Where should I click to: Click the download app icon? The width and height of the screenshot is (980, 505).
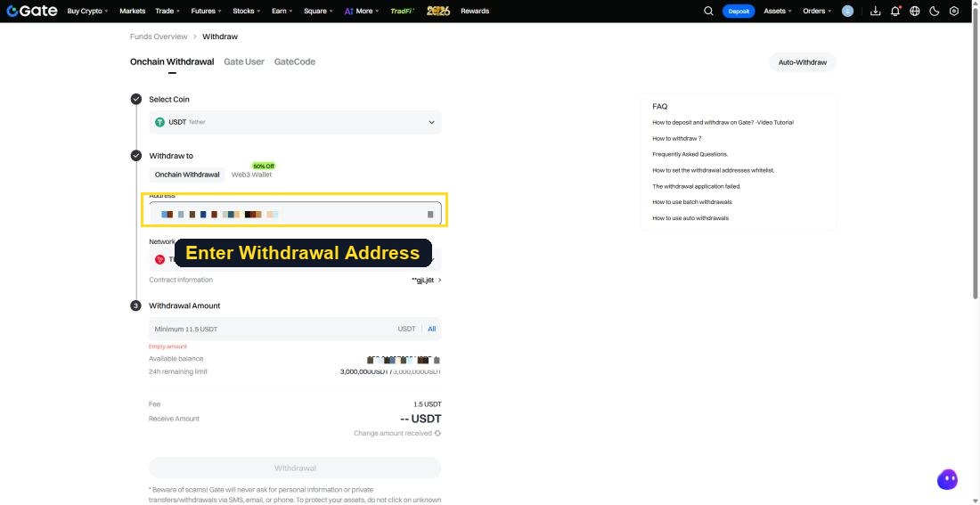click(875, 11)
